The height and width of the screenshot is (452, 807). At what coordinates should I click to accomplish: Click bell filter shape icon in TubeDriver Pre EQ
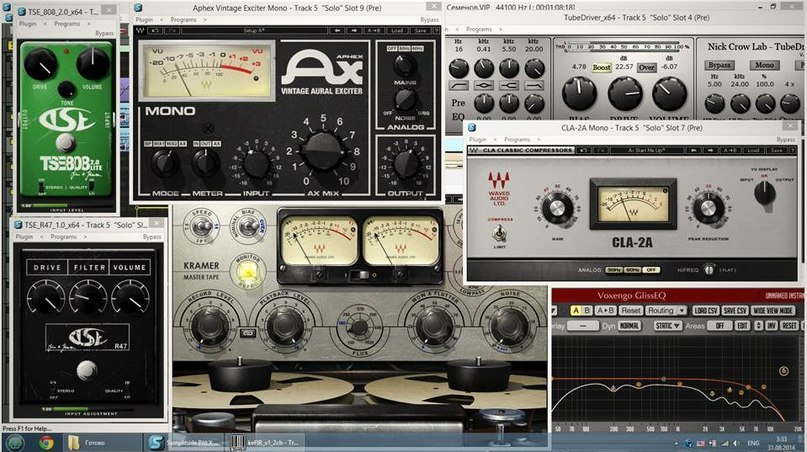483,85
